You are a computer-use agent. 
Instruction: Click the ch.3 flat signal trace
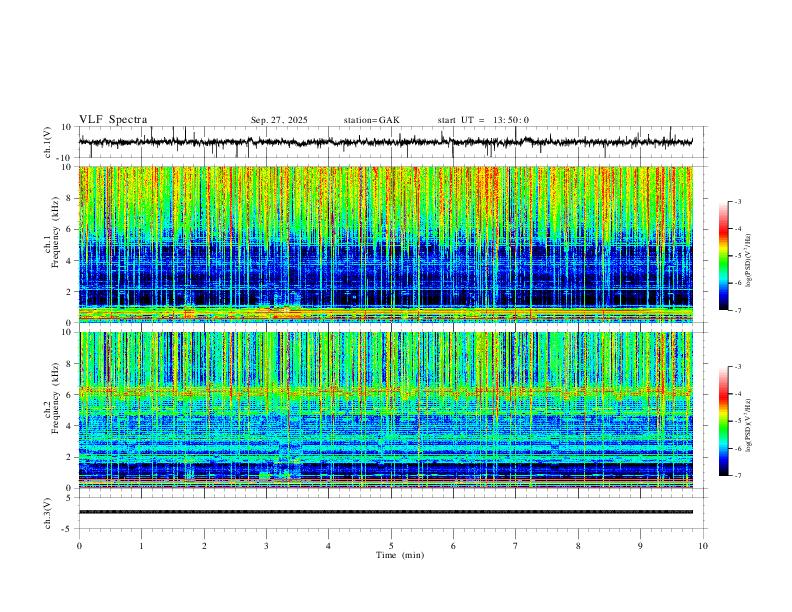pos(385,512)
